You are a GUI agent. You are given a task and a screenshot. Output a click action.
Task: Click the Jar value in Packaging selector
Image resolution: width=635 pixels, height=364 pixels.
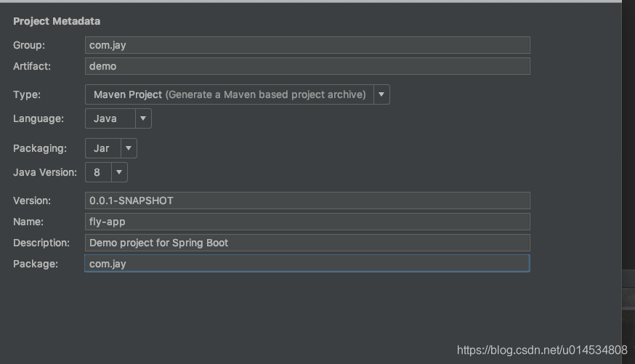102,148
